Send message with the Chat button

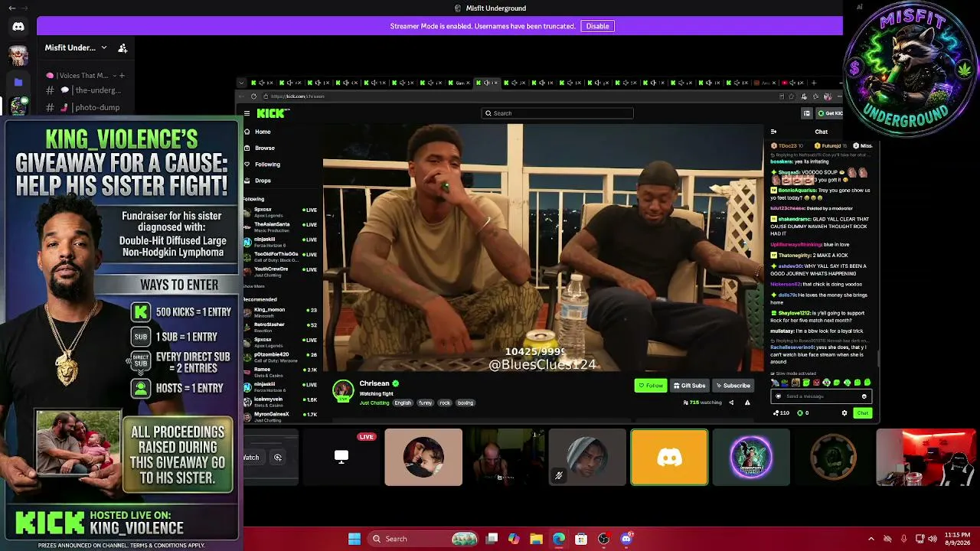tap(863, 413)
